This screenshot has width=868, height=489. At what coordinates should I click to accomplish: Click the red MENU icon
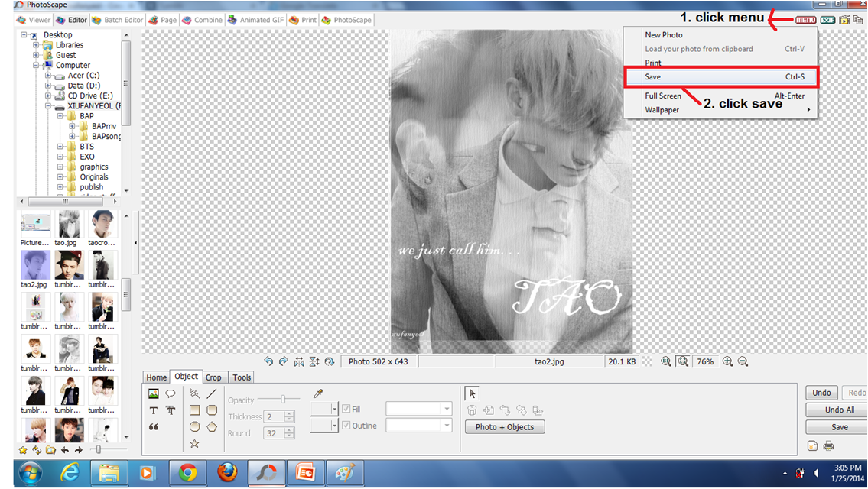pyautogui.click(x=805, y=20)
